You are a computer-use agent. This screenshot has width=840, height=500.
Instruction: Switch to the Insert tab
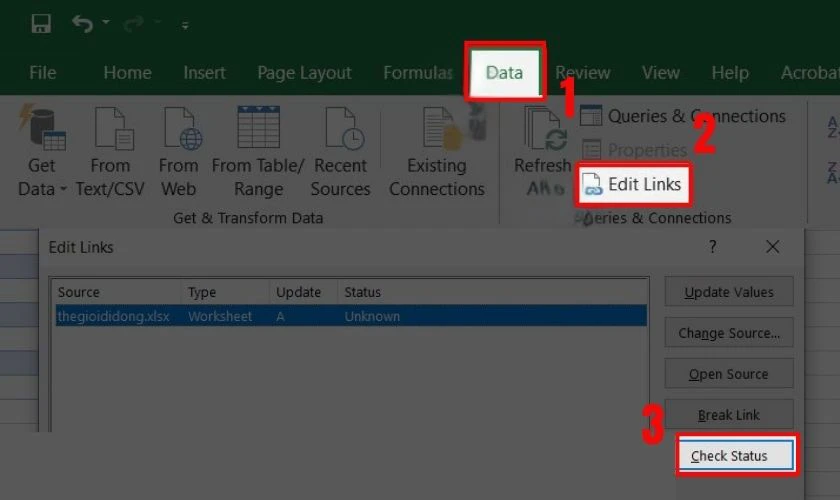click(x=204, y=72)
